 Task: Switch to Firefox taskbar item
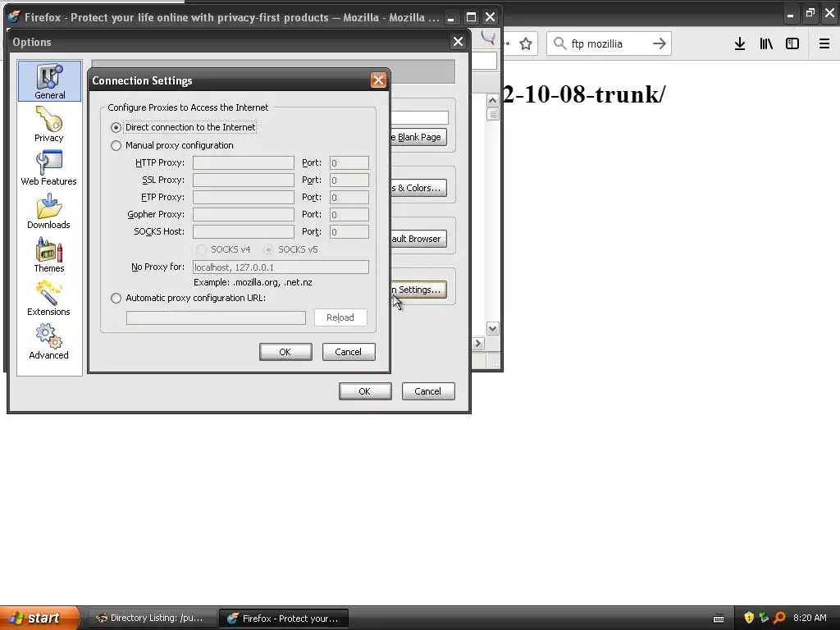(284, 619)
